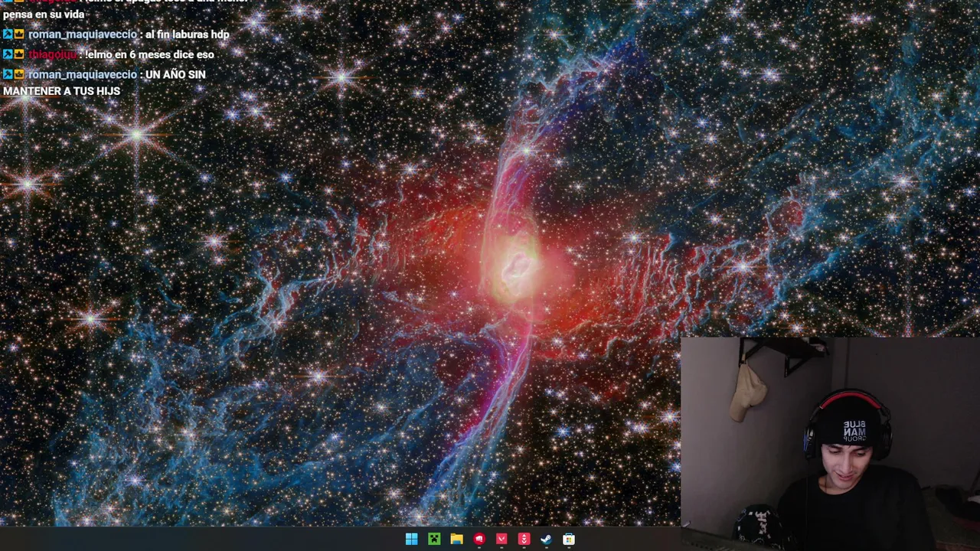
Task: Click the chat text "UN AÑO SIN"
Action: [175, 74]
